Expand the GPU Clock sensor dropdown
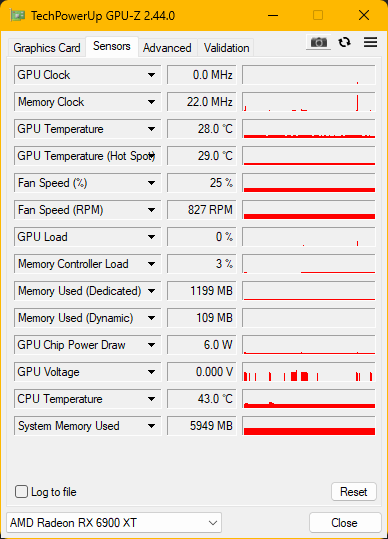 tap(151, 75)
